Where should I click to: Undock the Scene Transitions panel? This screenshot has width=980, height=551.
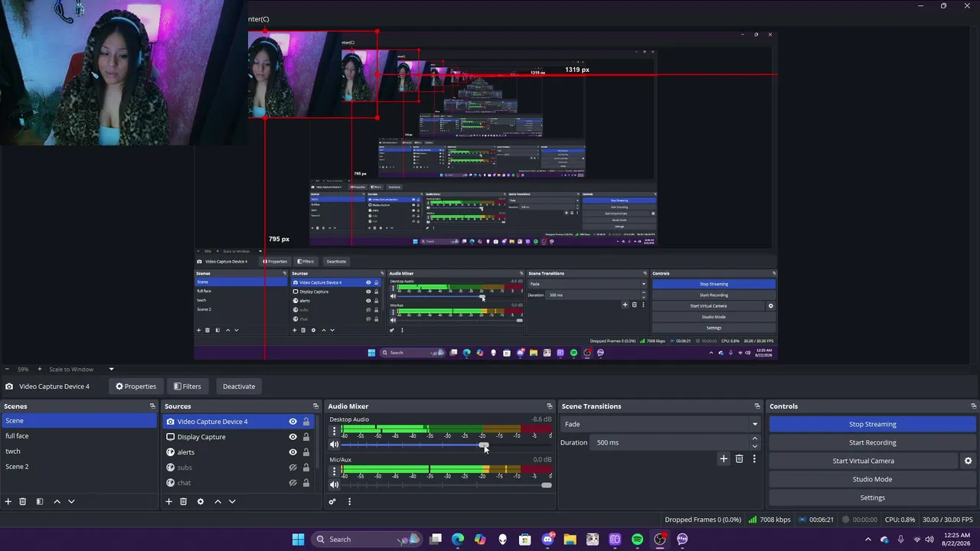[757, 406]
